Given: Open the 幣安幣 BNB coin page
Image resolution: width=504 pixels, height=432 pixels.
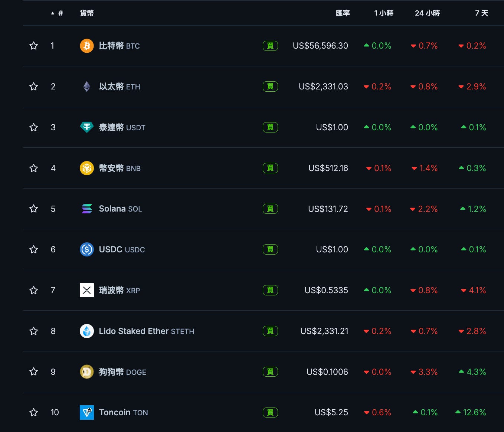Looking at the screenshot, I should (x=120, y=168).
